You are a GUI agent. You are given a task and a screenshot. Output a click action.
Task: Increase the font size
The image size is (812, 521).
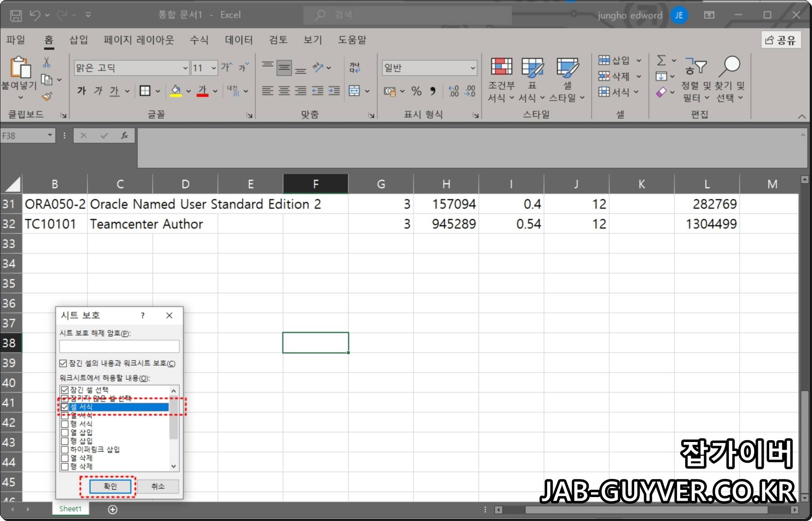pyautogui.click(x=226, y=68)
